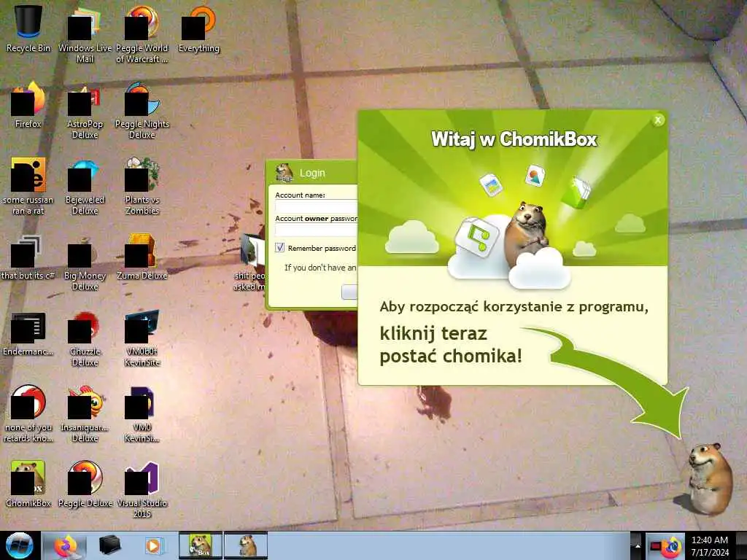Open Windows Media Player from the taskbar
747x560 pixels.
click(x=153, y=545)
